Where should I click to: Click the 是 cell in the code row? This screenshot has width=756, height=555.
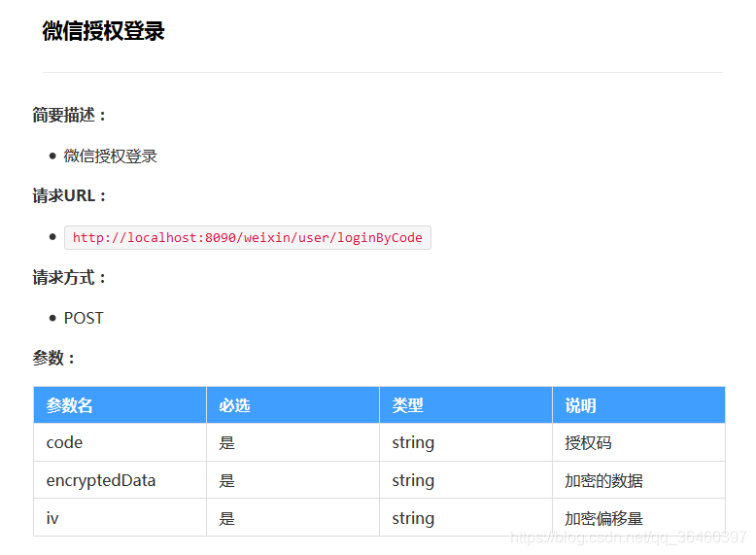293,442
